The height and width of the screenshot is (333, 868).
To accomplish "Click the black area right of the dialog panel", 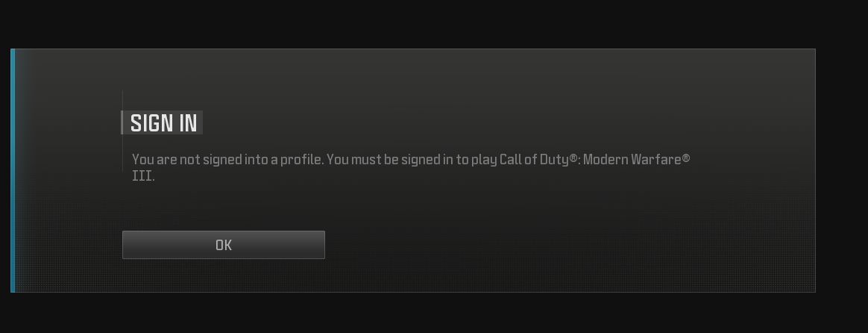I will (x=841, y=170).
